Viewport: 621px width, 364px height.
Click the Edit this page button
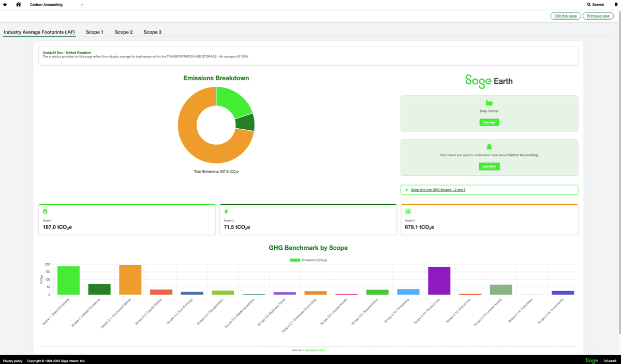(565, 16)
